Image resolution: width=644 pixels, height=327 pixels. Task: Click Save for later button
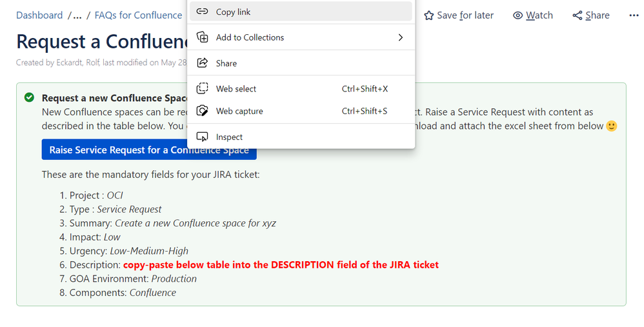coord(459,15)
